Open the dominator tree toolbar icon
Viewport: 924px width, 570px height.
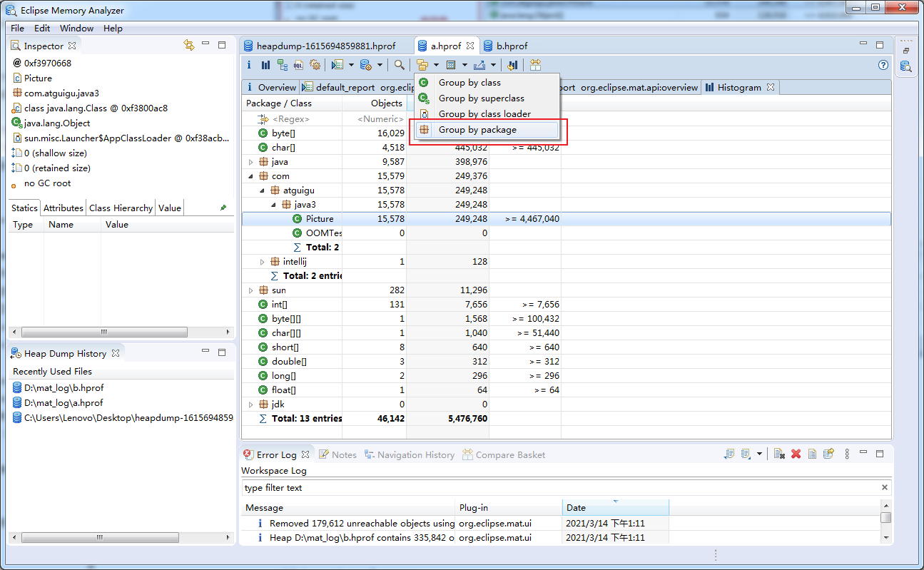click(x=282, y=65)
